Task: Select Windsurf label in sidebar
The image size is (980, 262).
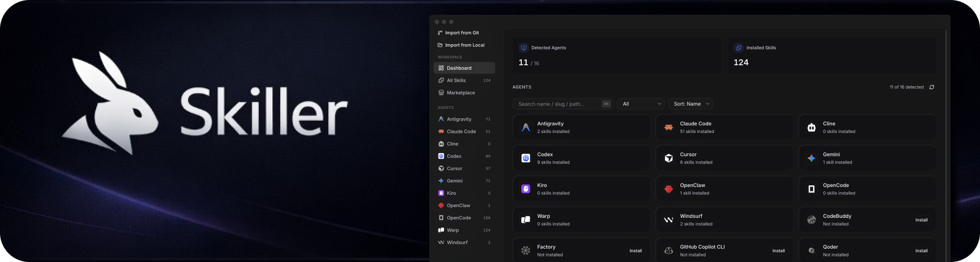Action: coord(457,242)
